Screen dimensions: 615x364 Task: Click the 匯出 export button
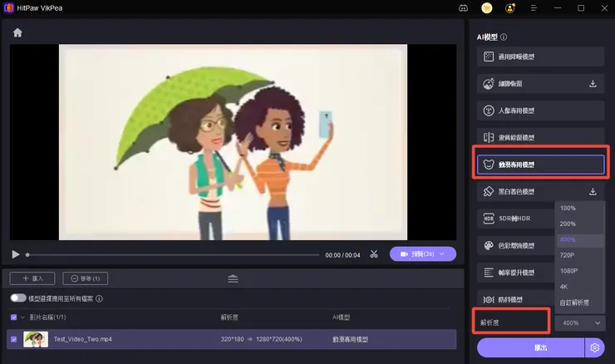click(529, 347)
